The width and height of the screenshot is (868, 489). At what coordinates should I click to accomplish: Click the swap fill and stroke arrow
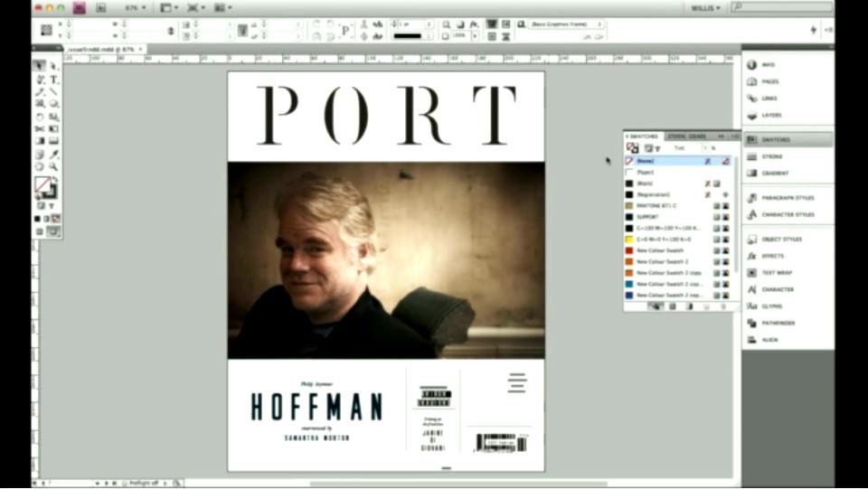click(x=55, y=180)
